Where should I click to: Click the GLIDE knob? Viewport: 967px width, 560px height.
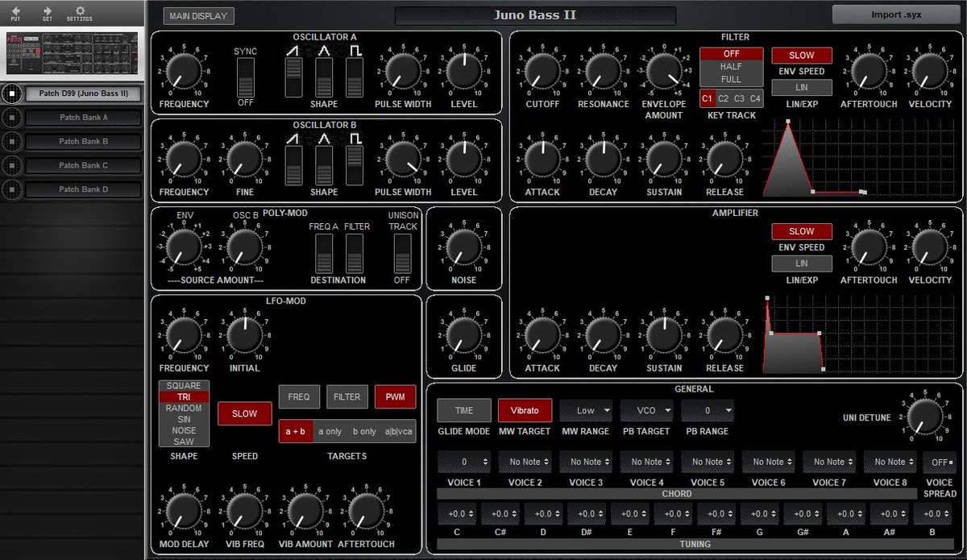[x=463, y=334]
